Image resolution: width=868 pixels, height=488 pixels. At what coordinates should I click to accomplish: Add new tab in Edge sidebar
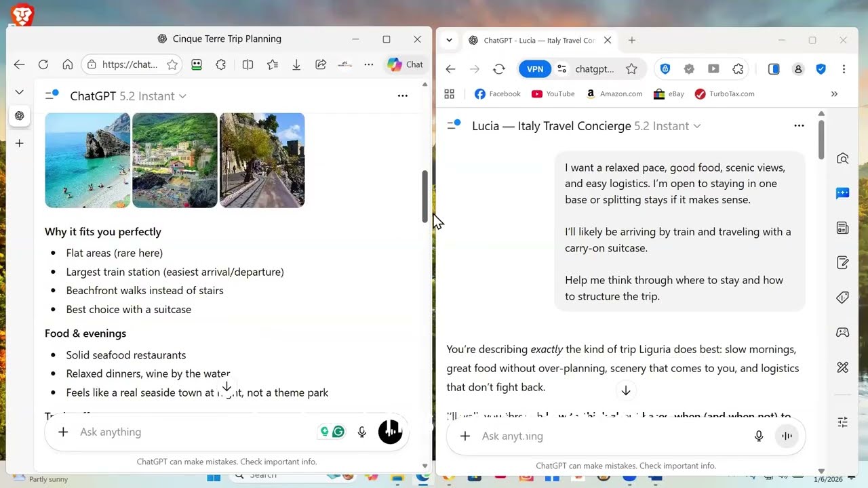19,143
